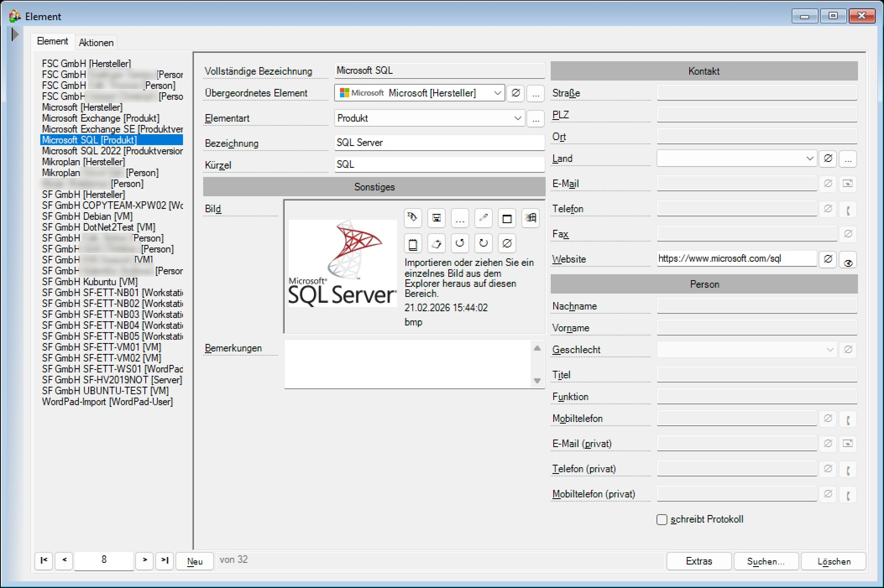The image size is (884, 588).
Task: Edit the image using the pencil icon
Action: (483, 218)
